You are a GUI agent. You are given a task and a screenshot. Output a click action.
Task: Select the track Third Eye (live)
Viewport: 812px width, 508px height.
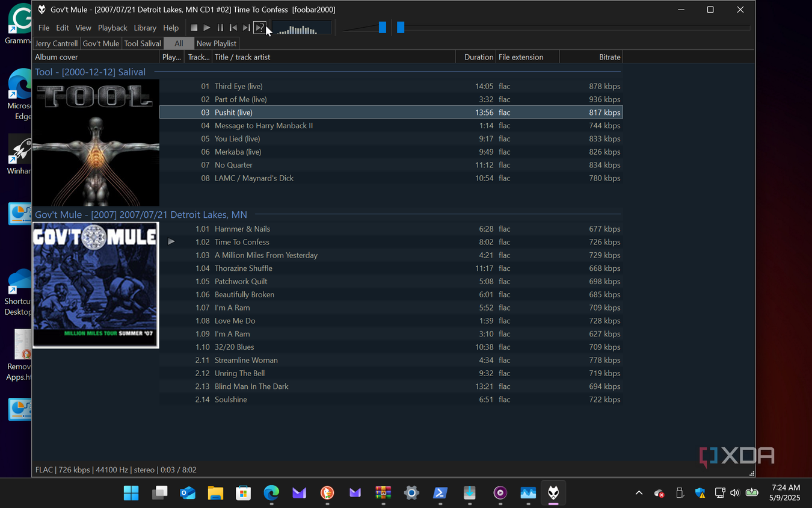coord(391,86)
